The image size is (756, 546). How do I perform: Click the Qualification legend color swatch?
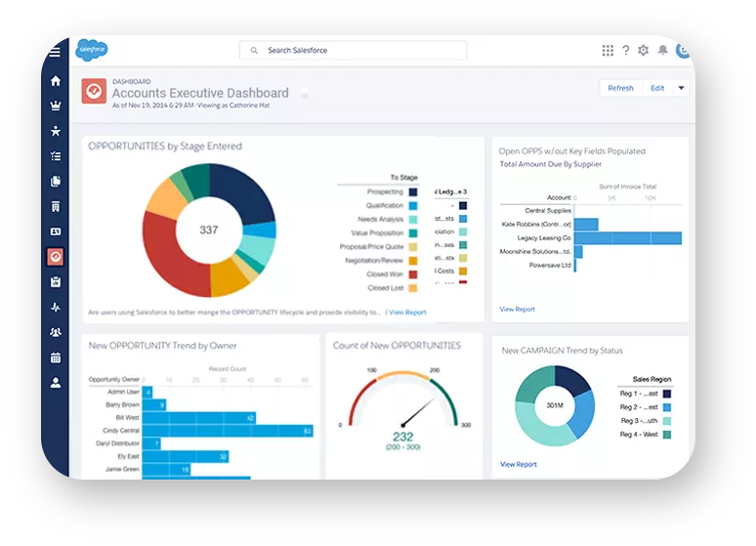coord(413,206)
